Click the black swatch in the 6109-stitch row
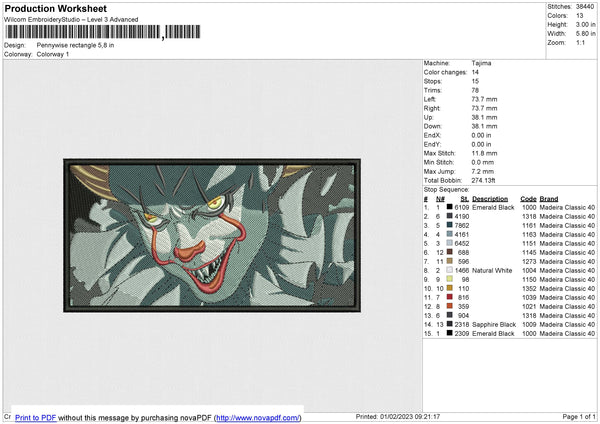The image size is (600, 424). tap(450, 207)
